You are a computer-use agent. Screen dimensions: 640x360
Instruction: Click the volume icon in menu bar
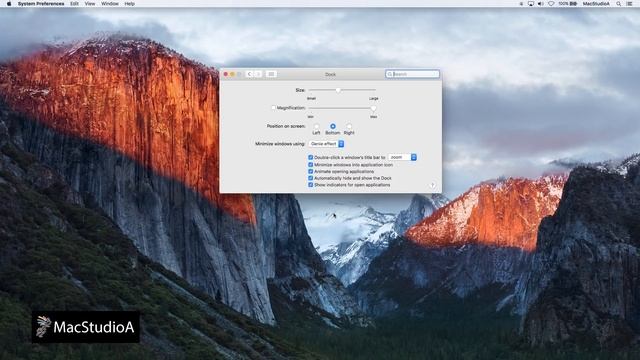(x=541, y=4)
